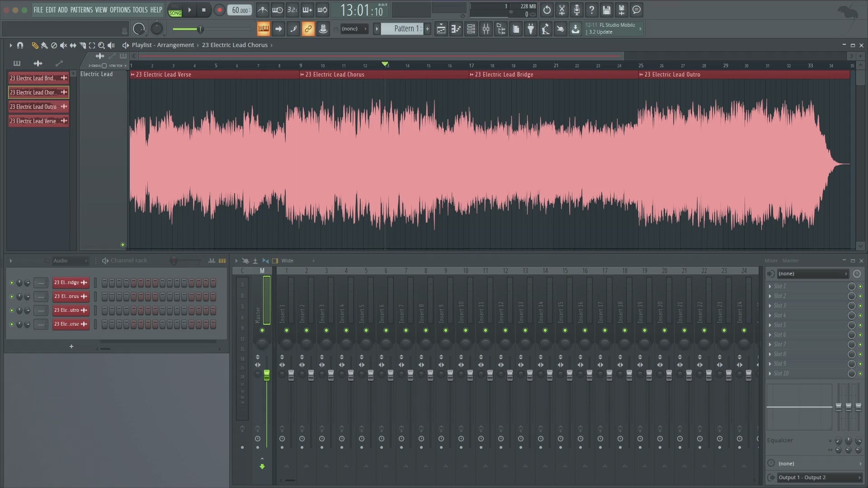Add a new pattern with plus button

427,29
